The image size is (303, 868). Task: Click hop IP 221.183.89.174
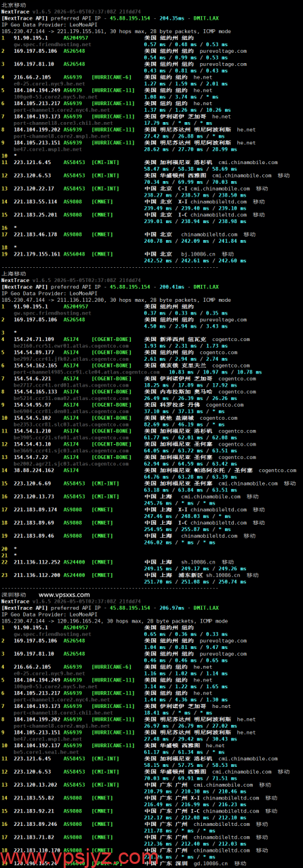point(35,509)
